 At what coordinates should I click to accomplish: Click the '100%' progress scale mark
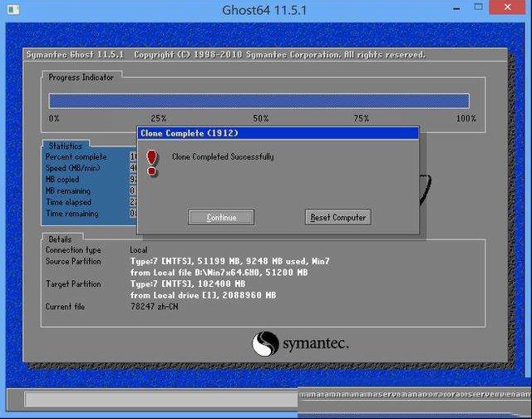[465, 118]
